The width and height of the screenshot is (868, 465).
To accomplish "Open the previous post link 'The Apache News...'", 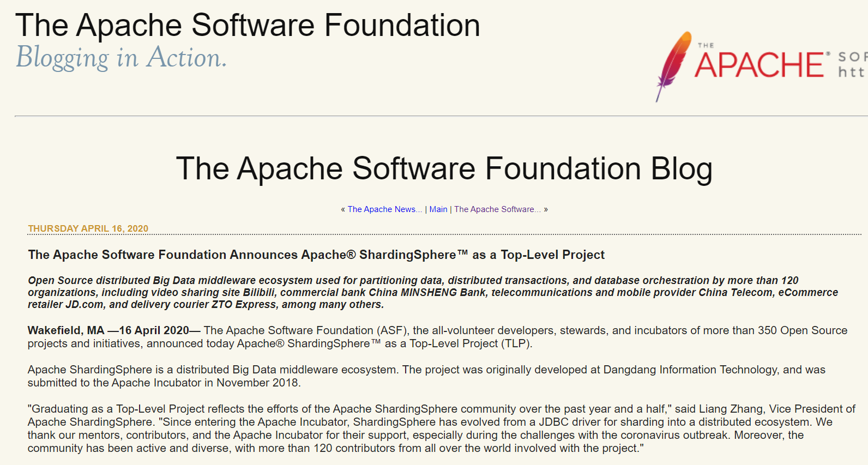I will (x=385, y=209).
